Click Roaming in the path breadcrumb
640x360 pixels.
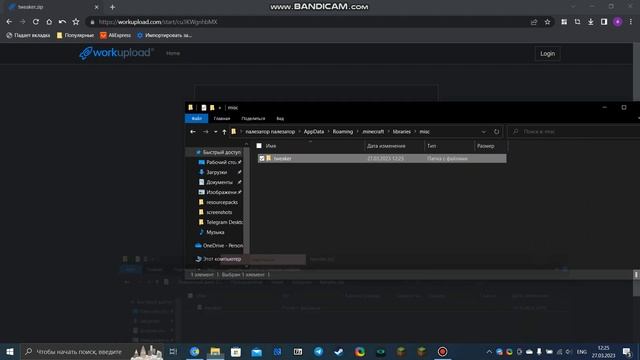point(342,132)
